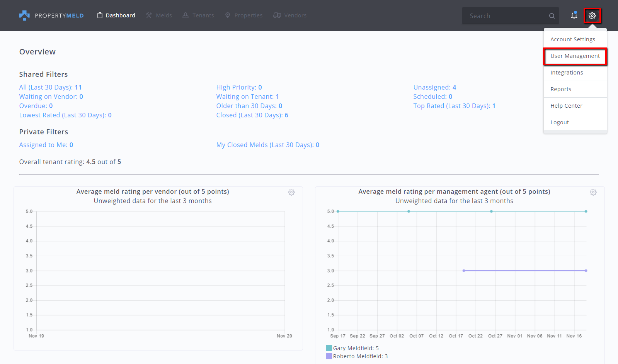The height and width of the screenshot is (364, 618).
Task: Click the Properties pin icon
Action: point(228,15)
